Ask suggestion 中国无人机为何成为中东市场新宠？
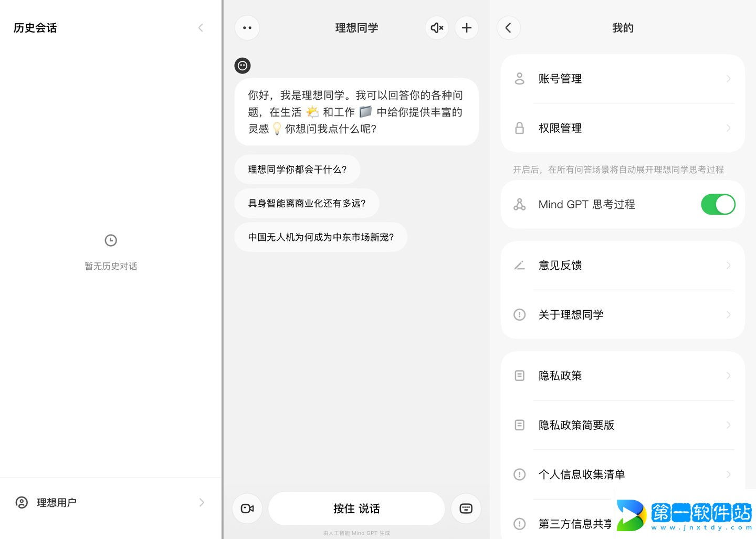The image size is (756, 539). (321, 237)
